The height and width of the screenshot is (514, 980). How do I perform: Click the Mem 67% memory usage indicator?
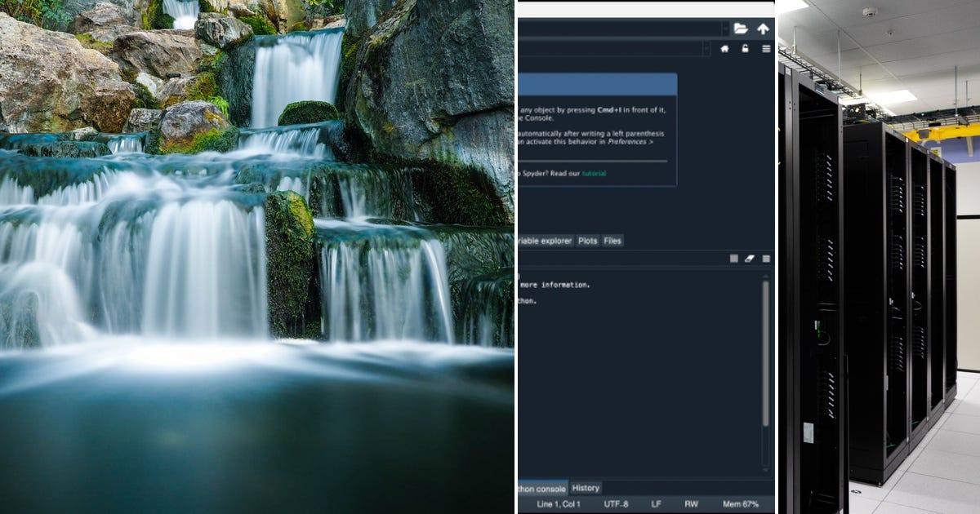tap(740, 503)
